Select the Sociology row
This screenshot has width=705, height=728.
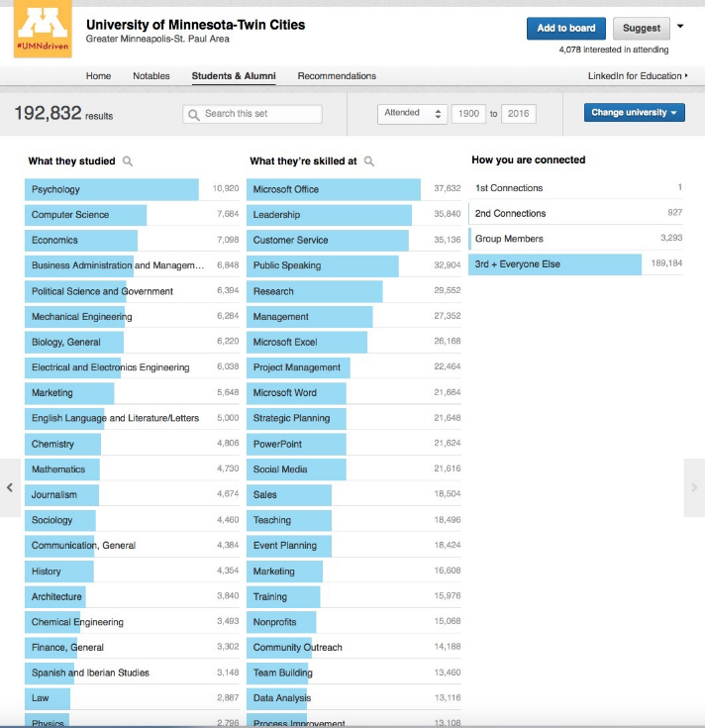pos(132,520)
